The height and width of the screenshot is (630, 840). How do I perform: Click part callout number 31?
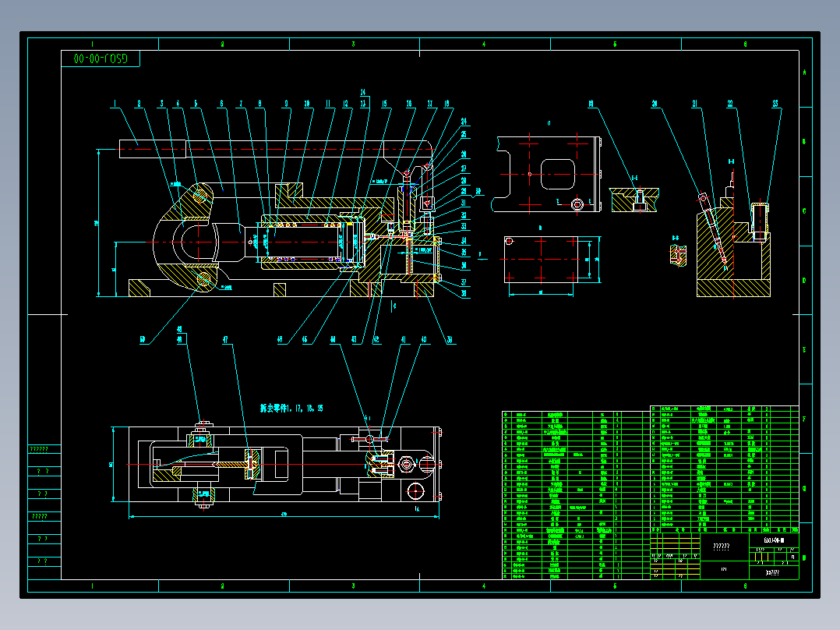coord(464,204)
